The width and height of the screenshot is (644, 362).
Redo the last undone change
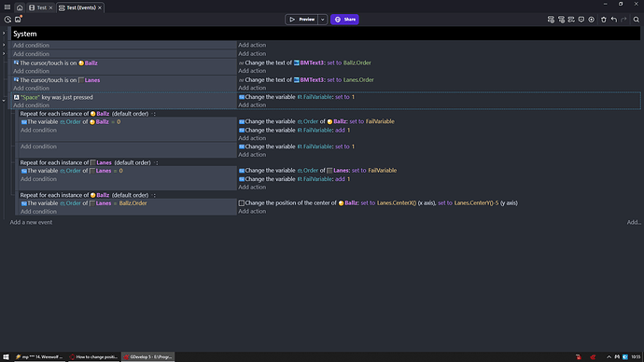pos(623,20)
